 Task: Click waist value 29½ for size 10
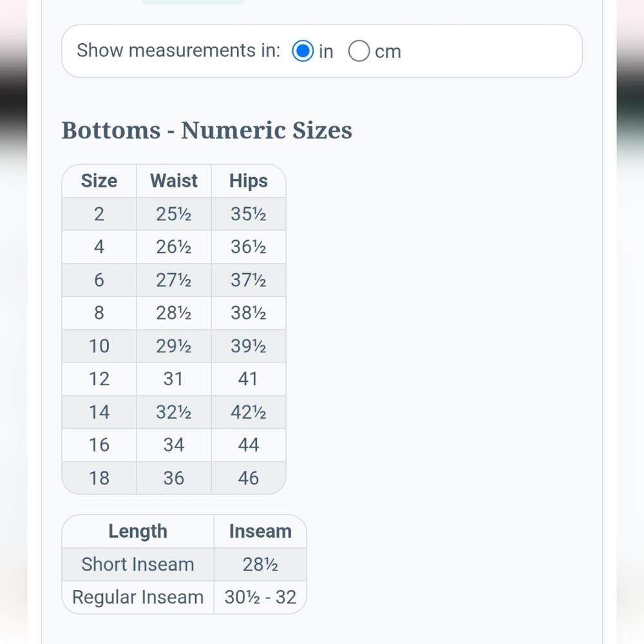coord(174,346)
